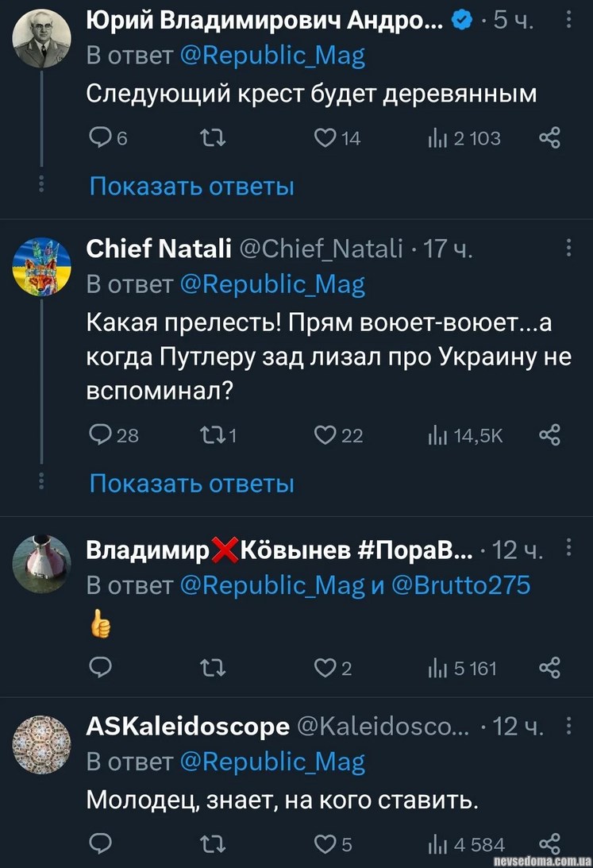Retweet Chief Natali's comment

point(211,435)
